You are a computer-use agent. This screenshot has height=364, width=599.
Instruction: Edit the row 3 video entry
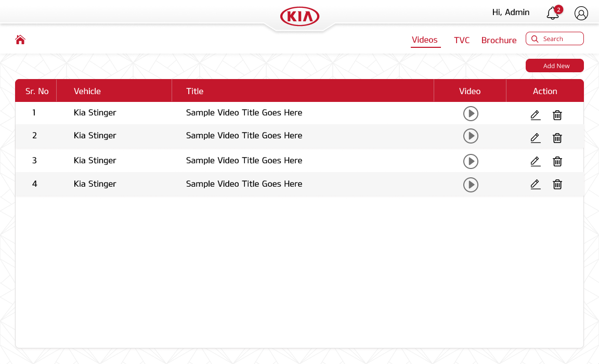pyautogui.click(x=535, y=161)
